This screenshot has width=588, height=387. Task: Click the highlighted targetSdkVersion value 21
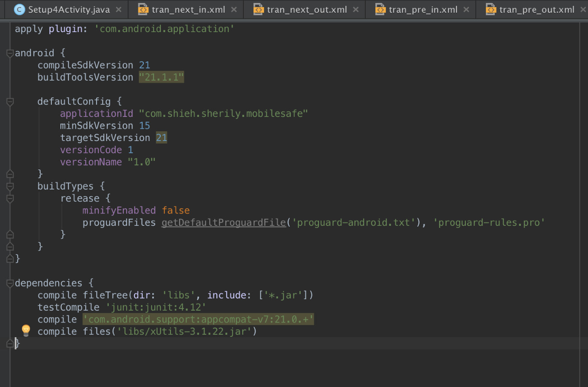click(x=162, y=137)
